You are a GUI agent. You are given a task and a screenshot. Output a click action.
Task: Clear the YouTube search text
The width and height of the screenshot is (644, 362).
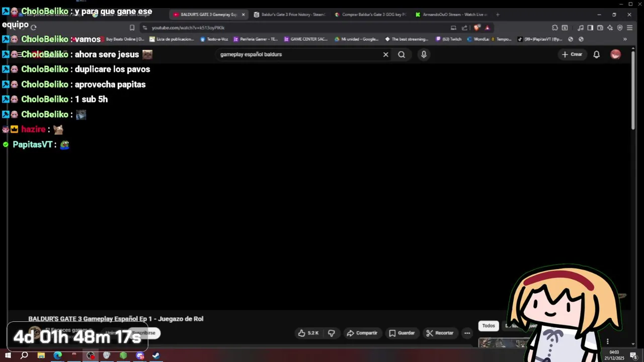(x=386, y=54)
